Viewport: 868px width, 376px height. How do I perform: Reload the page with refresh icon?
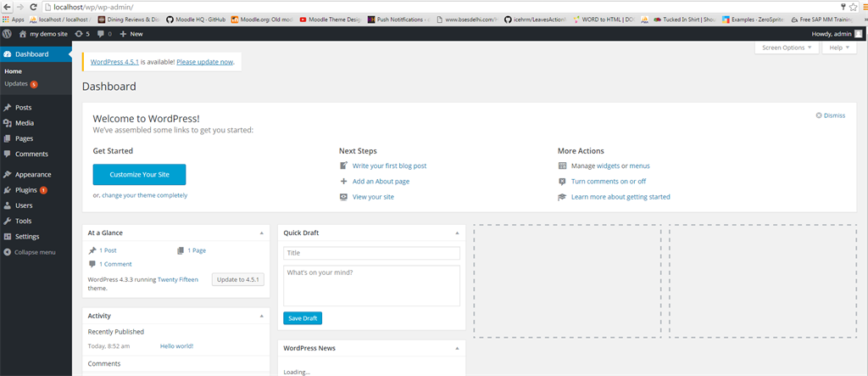[34, 7]
